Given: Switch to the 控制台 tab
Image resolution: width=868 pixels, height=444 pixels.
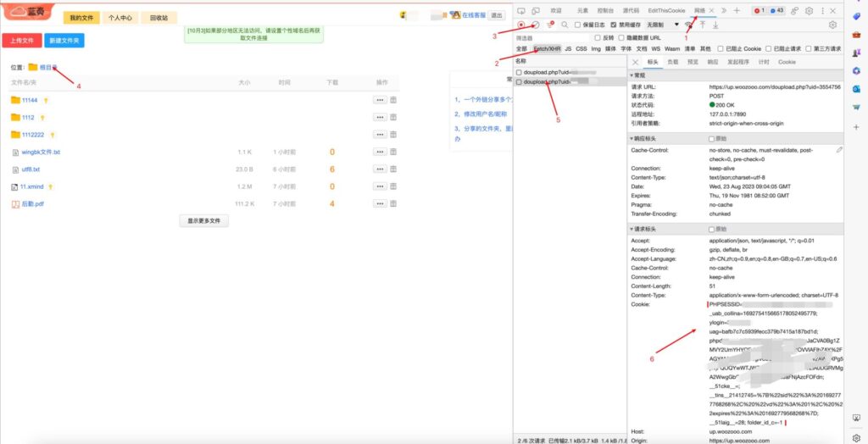Looking at the screenshot, I should click(605, 10).
